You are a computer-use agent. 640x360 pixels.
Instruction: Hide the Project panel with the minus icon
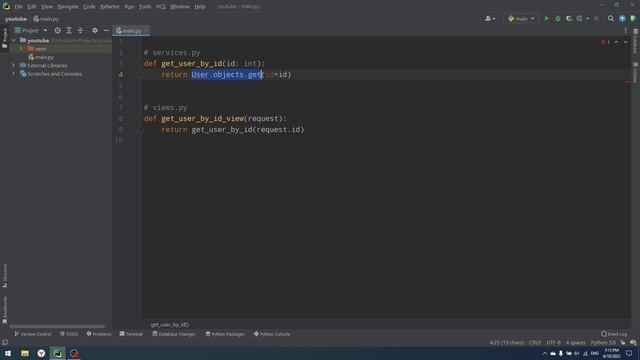coord(106,31)
